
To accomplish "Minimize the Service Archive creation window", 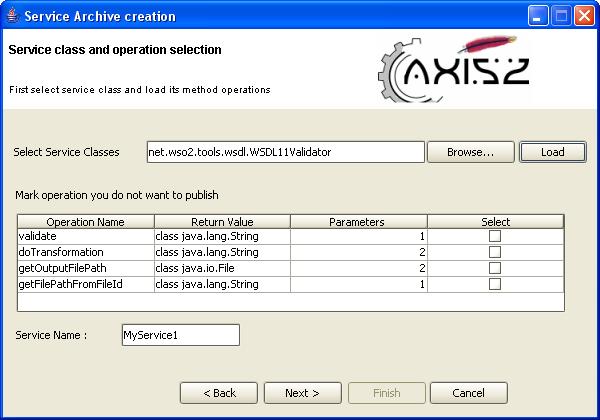I will click(x=540, y=16).
